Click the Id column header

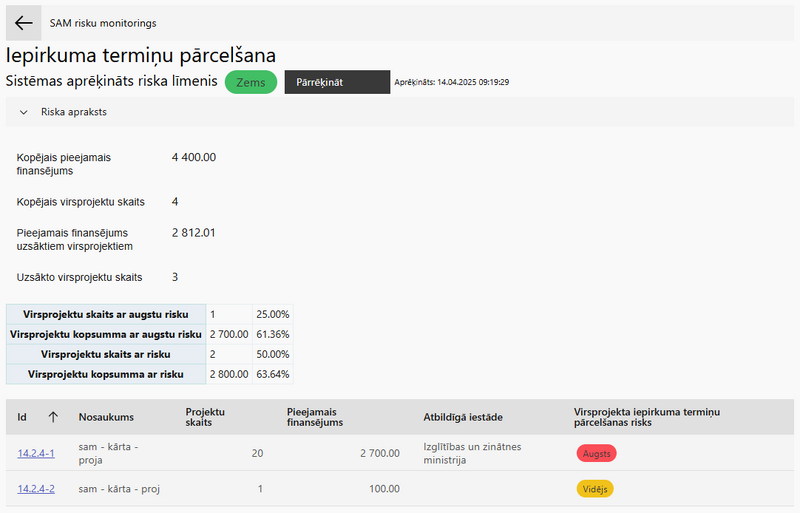pyautogui.click(x=22, y=417)
